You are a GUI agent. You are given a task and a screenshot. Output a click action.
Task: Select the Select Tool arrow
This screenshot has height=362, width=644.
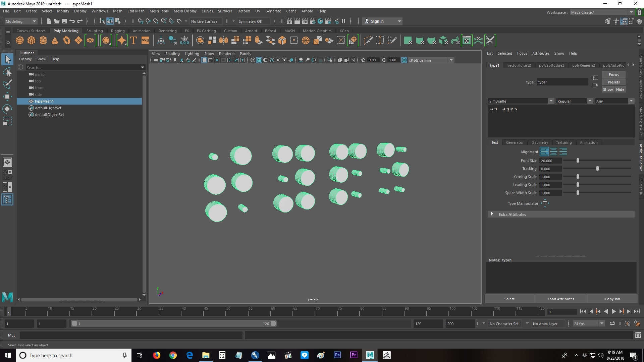7,60
